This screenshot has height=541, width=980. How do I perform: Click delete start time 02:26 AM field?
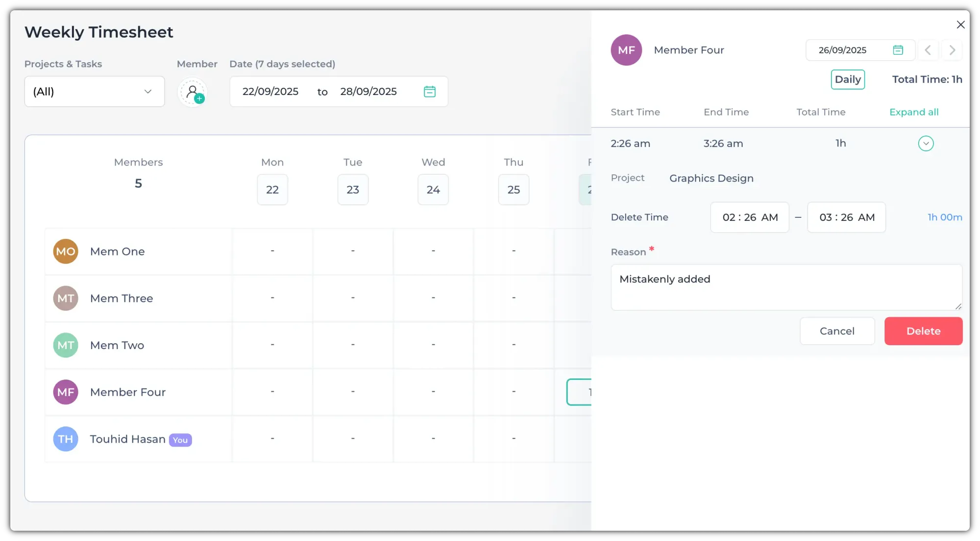(750, 217)
